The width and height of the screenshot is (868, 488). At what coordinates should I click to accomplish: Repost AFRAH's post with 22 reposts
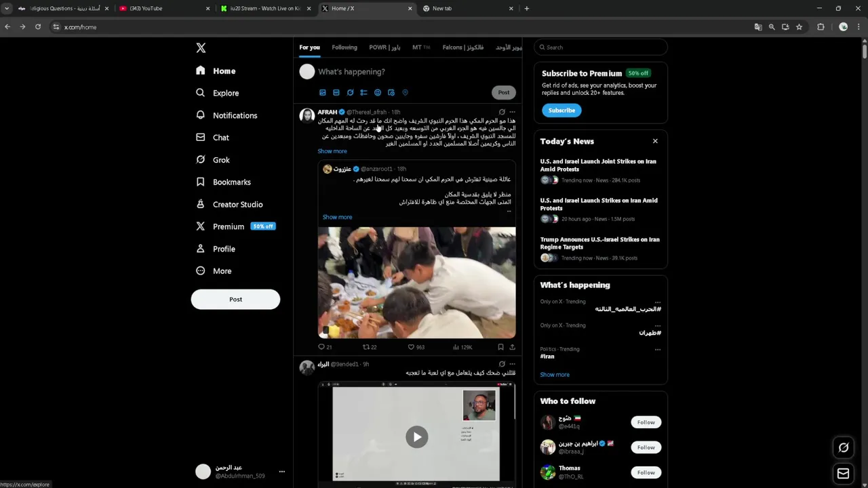pyautogui.click(x=370, y=347)
